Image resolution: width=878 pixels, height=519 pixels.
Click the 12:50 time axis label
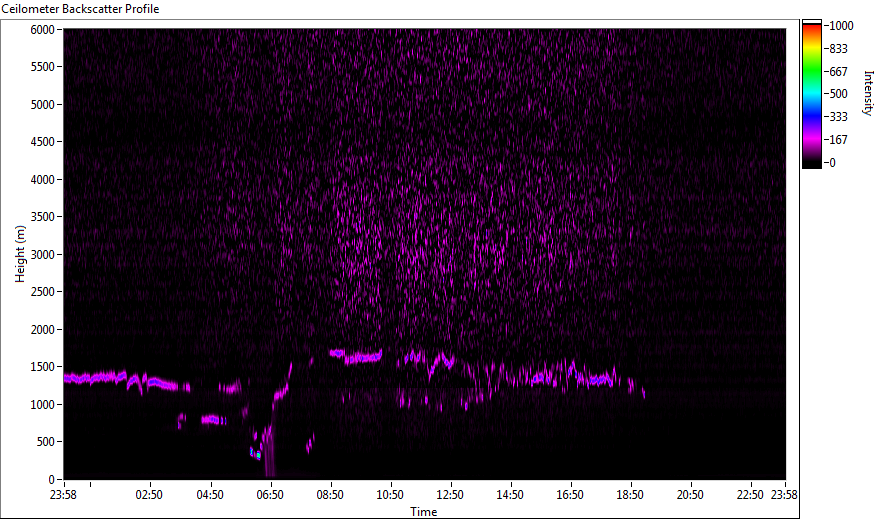click(x=450, y=495)
